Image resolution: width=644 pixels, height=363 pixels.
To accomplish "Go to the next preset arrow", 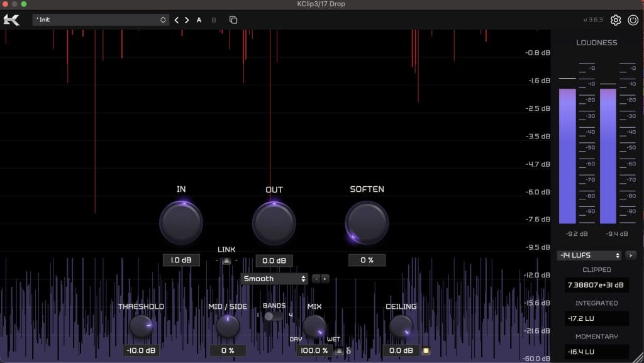I will pyautogui.click(x=187, y=20).
